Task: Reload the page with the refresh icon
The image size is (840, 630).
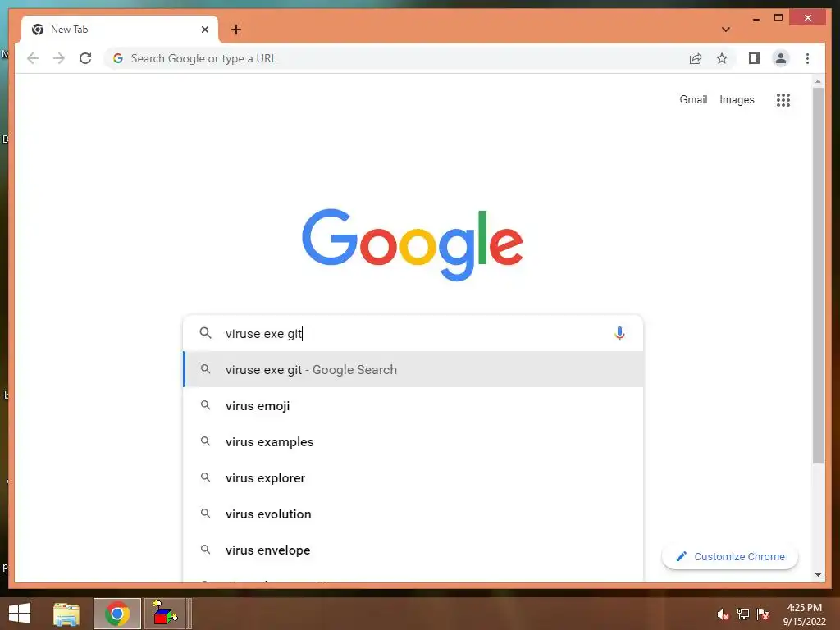Action: pos(85,58)
